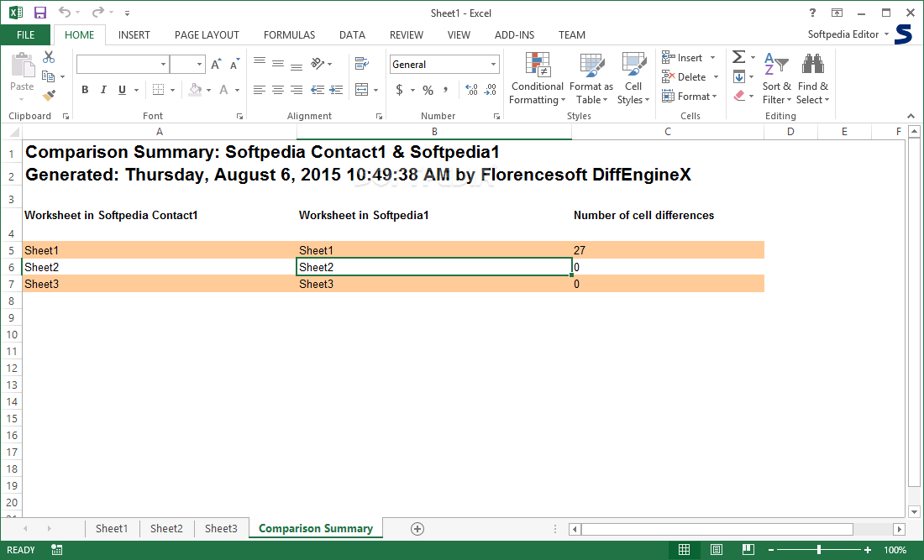Open Cell Styles gallery

click(x=633, y=78)
